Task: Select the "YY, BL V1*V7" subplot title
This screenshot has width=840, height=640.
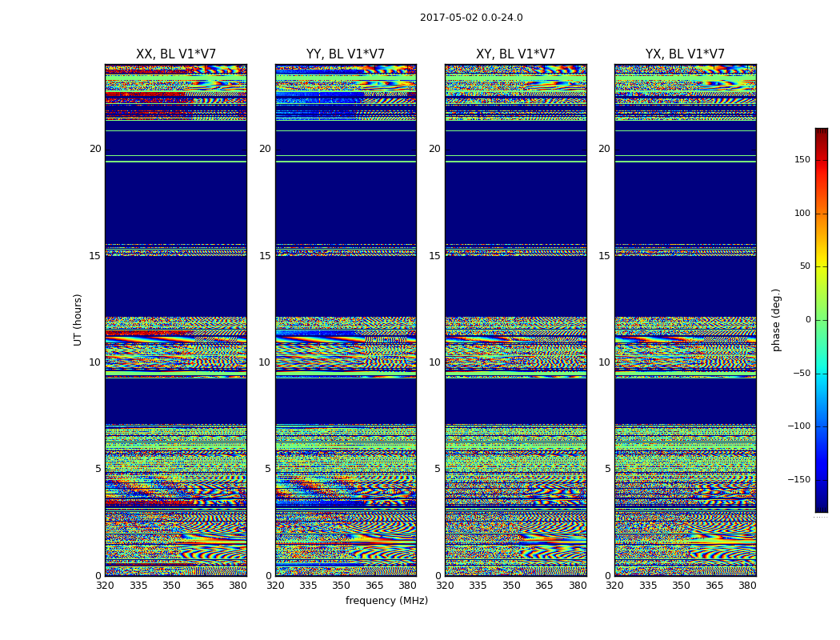Action: pyautogui.click(x=346, y=54)
